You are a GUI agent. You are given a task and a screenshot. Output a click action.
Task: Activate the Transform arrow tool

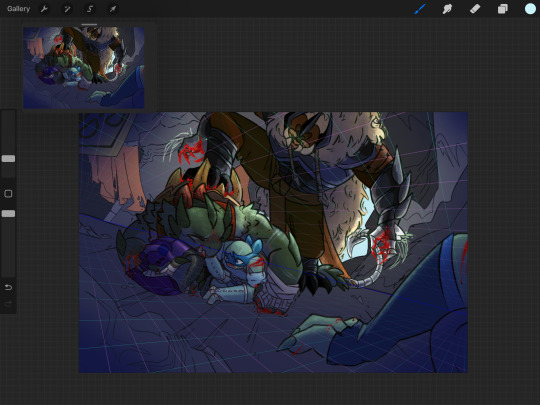pyautogui.click(x=113, y=9)
